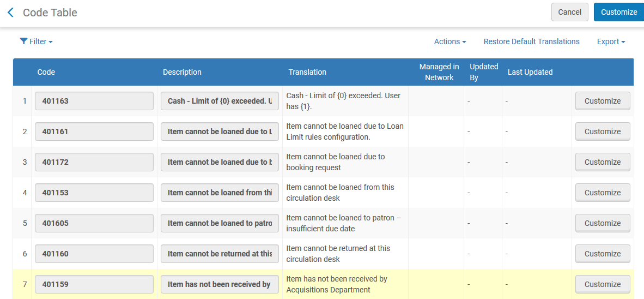Click description field 'Item has not been received by'

[x=220, y=284]
